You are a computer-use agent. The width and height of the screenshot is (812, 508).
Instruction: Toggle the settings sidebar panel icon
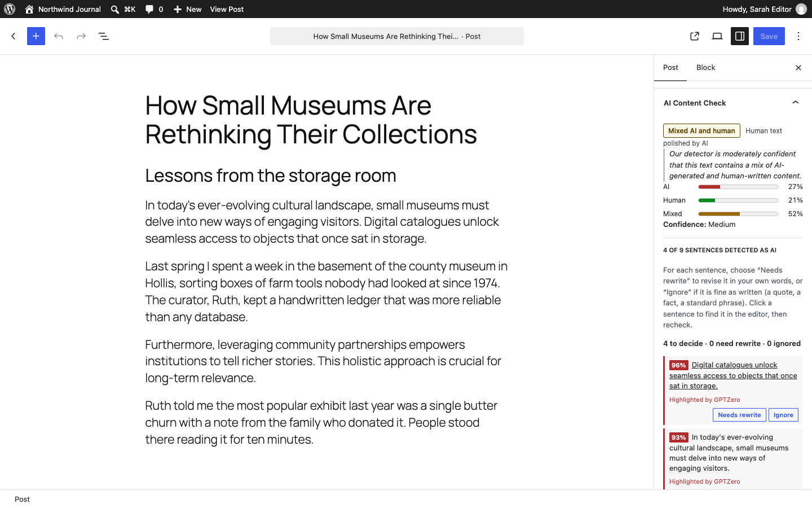coord(740,36)
